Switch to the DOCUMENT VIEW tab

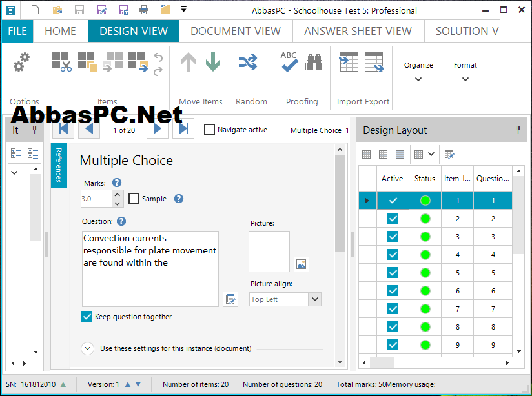pyautogui.click(x=236, y=31)
